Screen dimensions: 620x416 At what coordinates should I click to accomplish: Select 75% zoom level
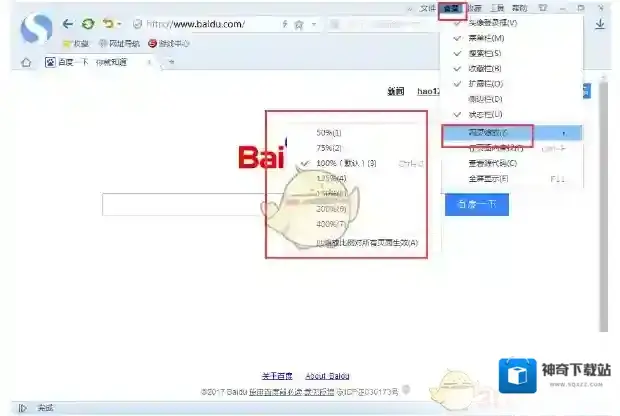point(329,147)
